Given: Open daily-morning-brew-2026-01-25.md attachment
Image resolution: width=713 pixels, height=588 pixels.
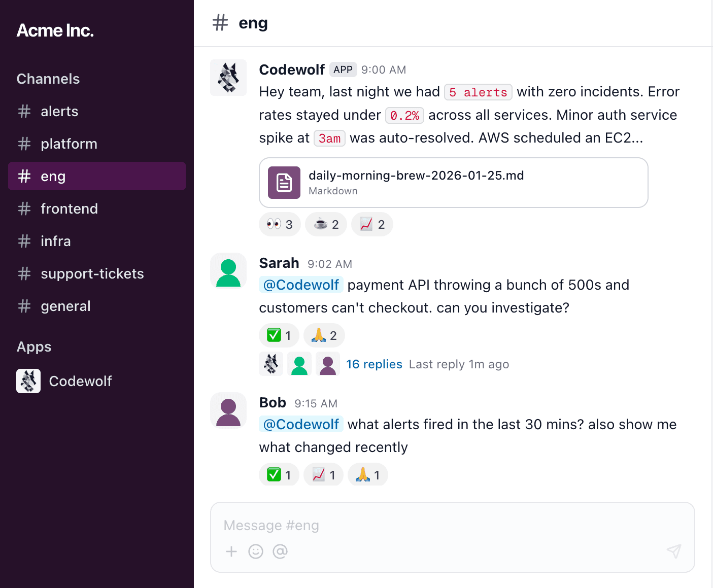Looking at the screenshot, I should click(416, 176).
